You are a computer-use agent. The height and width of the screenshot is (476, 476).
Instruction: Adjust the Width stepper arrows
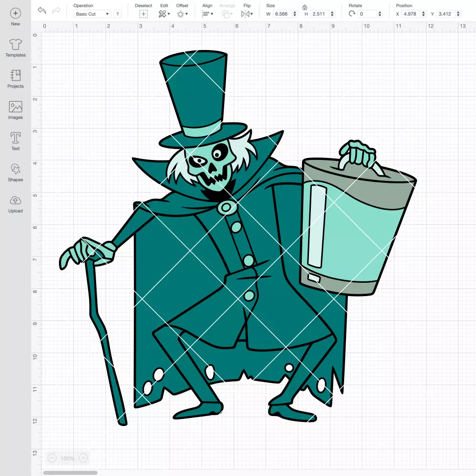pos(295,14)
